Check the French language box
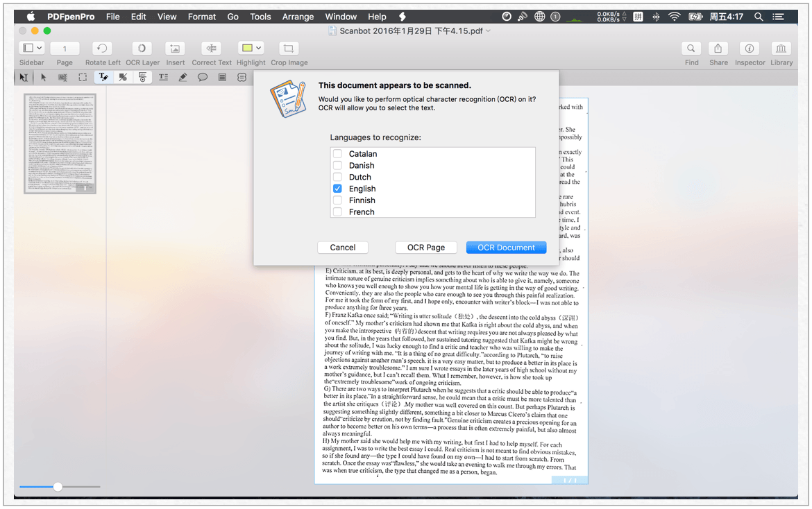This screenshot has width=812, height=509. click(x=338, y=212)
